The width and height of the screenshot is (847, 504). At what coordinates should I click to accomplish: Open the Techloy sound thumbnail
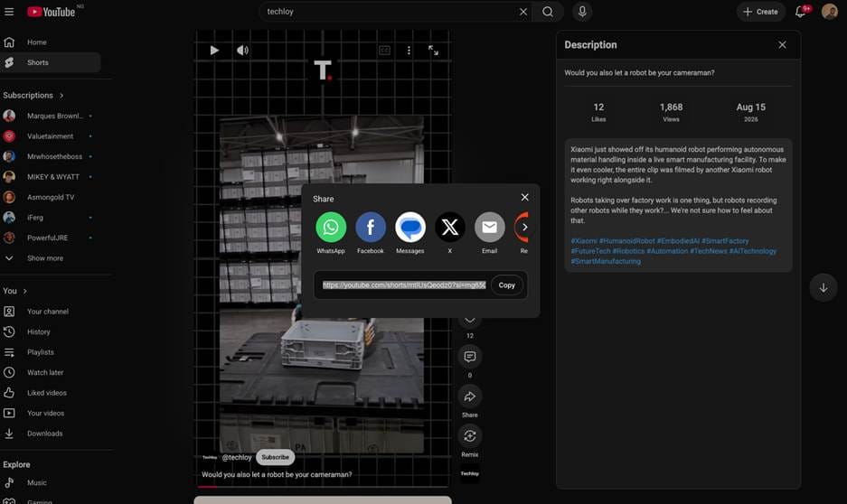point(470,474)
